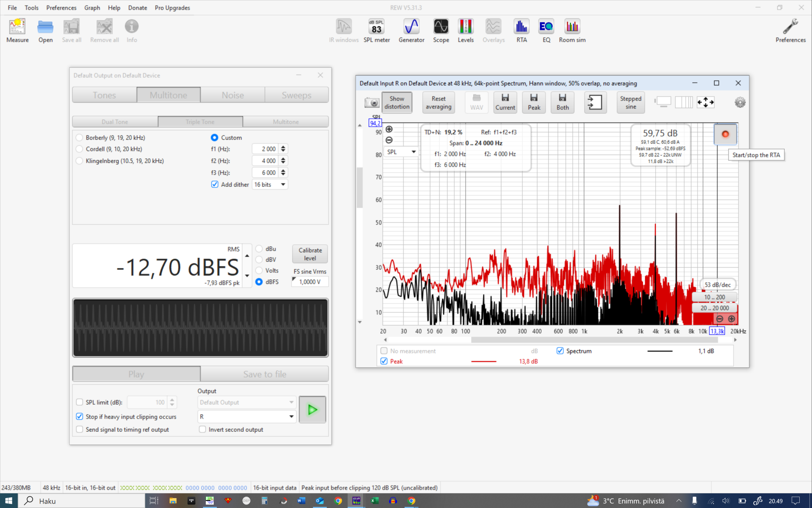Open the EQ tool
This screenshot has height=508, width=812.
[546, 31]
